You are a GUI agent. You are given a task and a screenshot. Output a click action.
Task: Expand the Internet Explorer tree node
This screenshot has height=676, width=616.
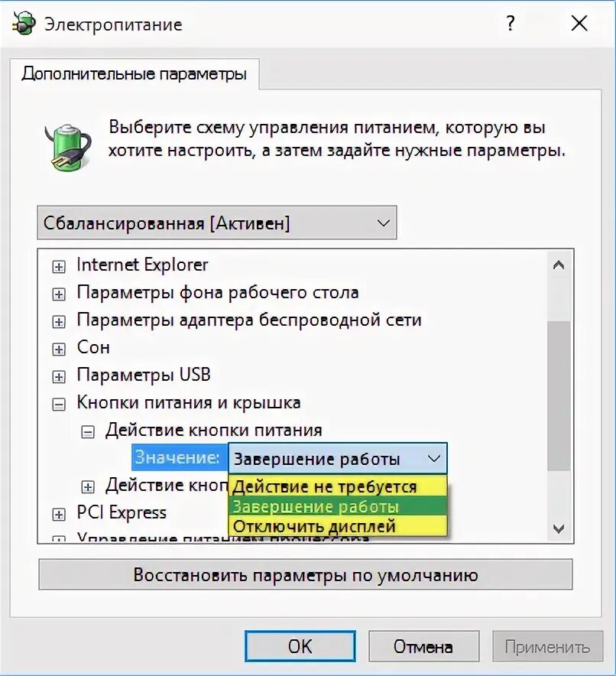tap(59, 267)
